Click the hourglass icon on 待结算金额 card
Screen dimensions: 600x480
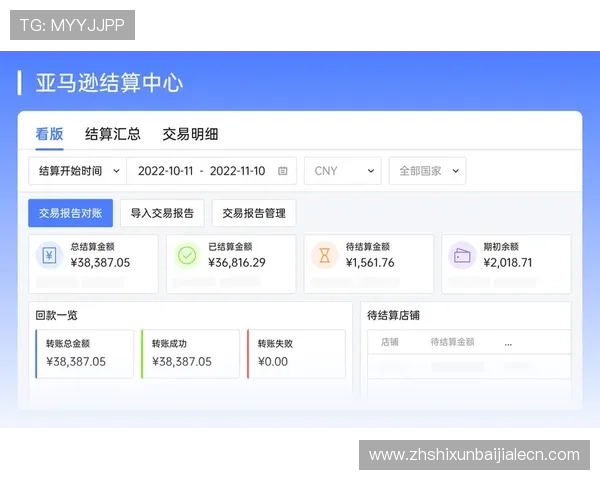coord(324,255)
